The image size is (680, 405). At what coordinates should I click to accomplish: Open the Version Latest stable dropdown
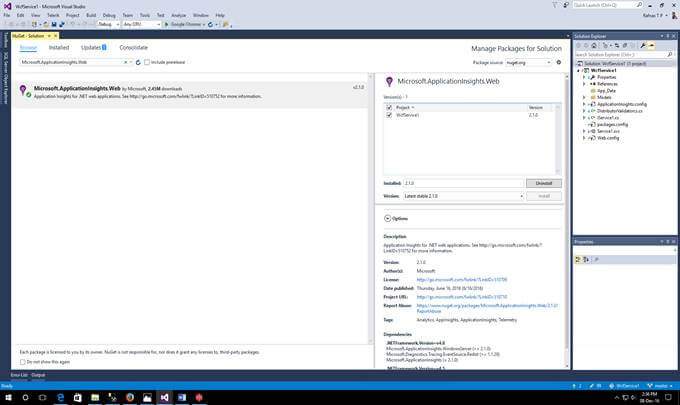464,196
